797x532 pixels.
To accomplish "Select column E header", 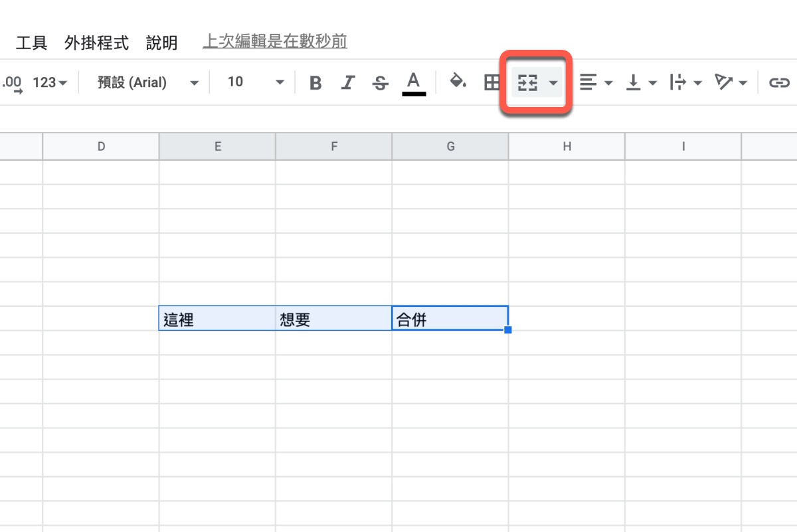I will pos(217,147).
